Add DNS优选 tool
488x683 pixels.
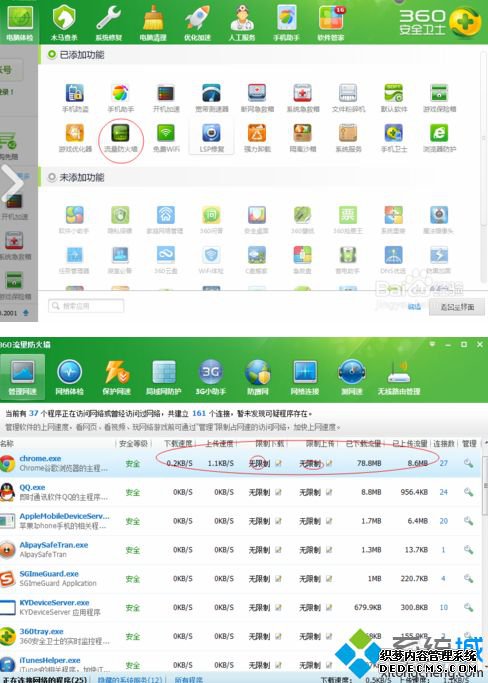[393, 260]
